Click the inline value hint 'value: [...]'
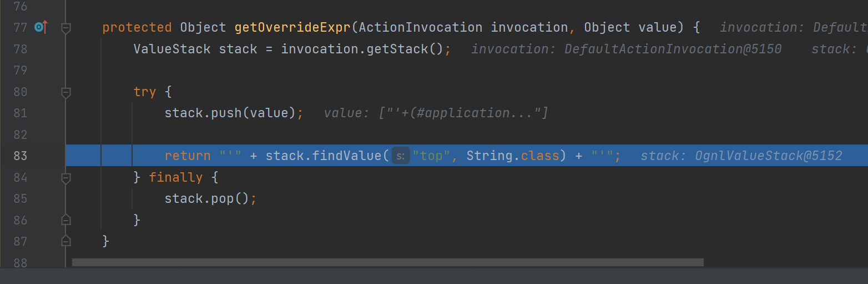The width and height of the screenshot is (868, 284). (436, 113)
